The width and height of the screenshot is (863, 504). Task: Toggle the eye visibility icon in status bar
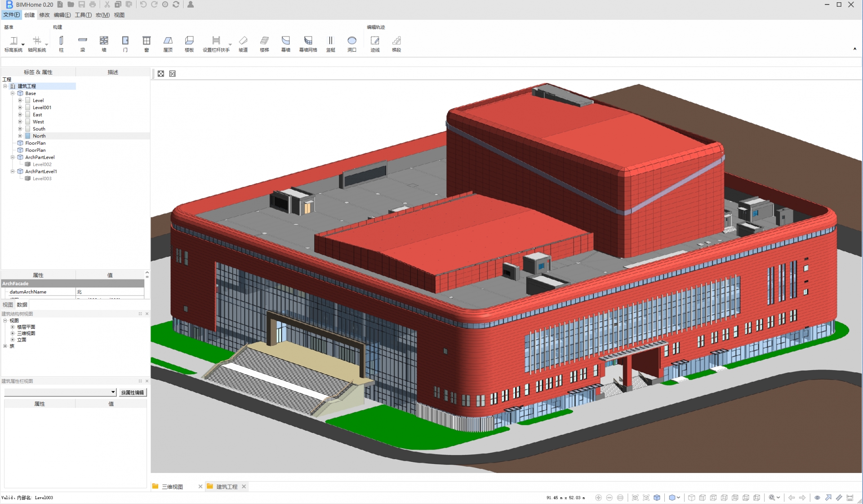point(817,498)
